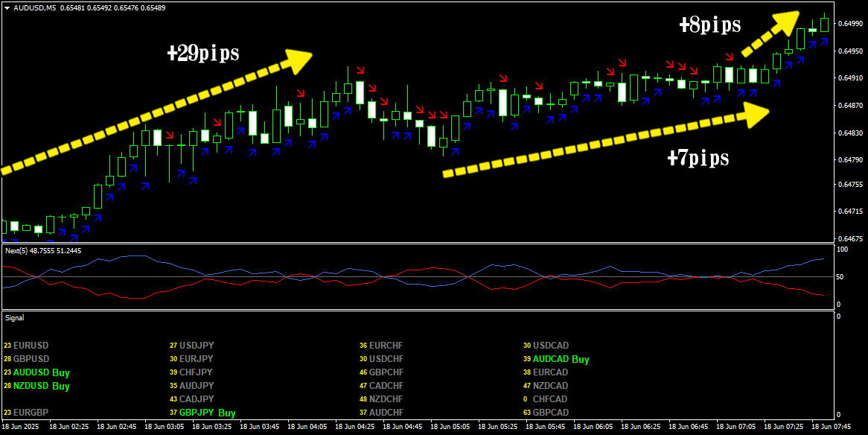Select GBPCAD in the Signal list
This screenshot has width=868, height=435.
551,412
